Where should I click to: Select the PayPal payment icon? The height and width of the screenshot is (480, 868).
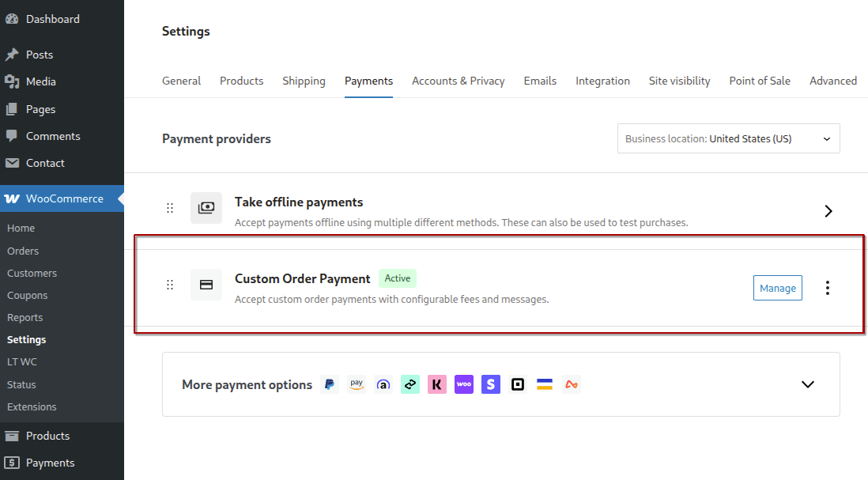[x=329, y=384]
